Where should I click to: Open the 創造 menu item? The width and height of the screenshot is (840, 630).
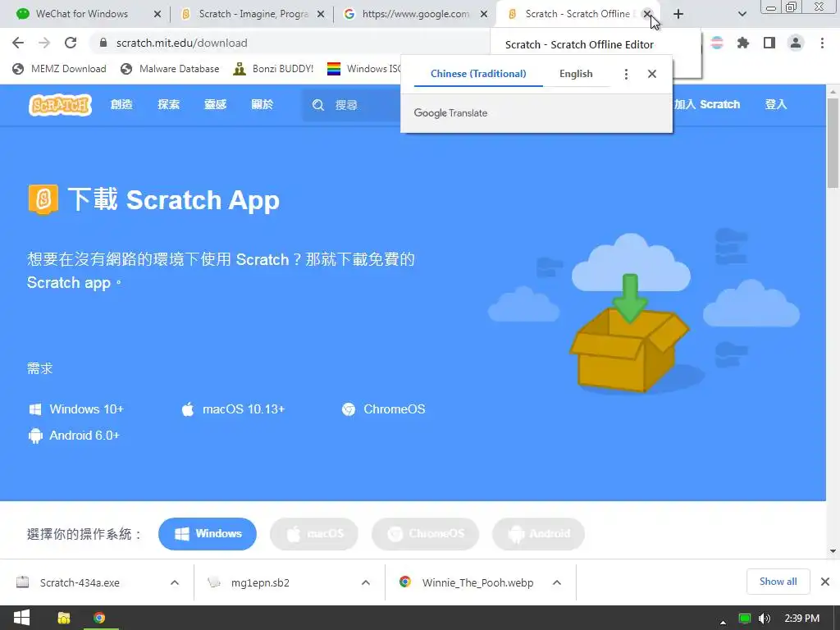(121, 104)
